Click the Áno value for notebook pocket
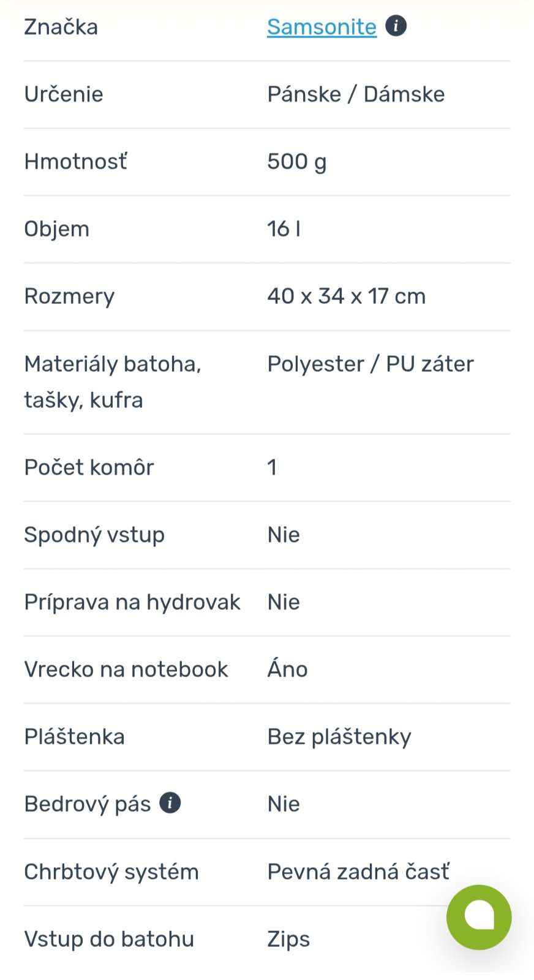 click(287, 669)
